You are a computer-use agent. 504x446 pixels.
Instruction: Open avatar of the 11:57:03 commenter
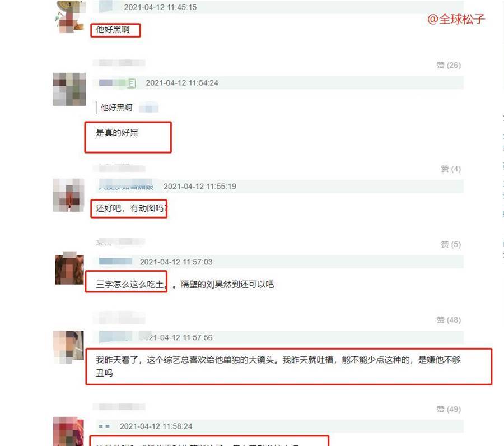coord(69,268)
